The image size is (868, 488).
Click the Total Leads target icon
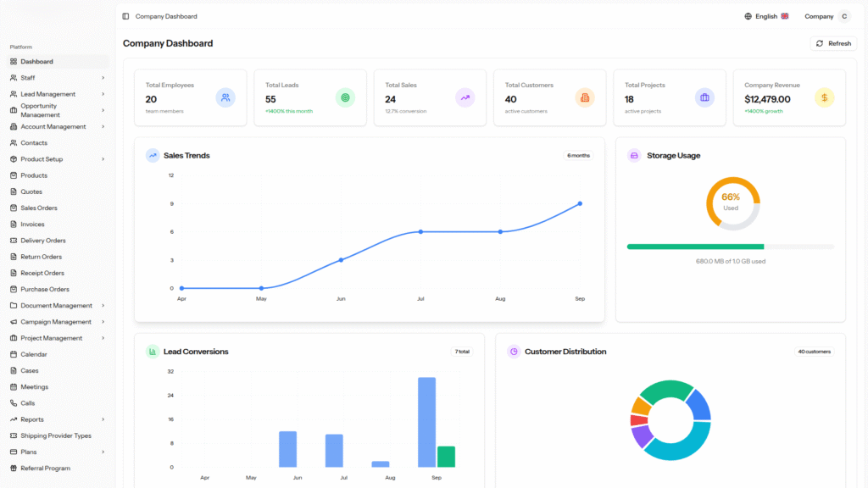pyautogui.click(x=345, y=98)
